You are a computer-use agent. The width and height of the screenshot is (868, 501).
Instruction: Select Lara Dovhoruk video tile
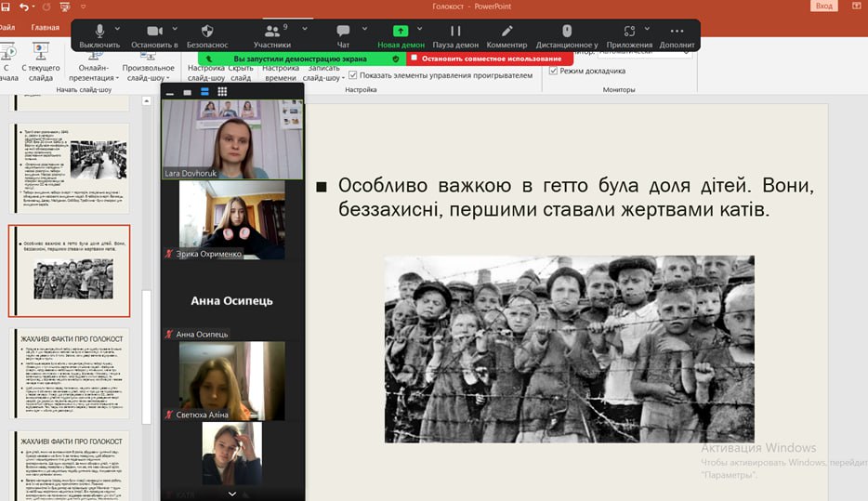coord(232,139)
